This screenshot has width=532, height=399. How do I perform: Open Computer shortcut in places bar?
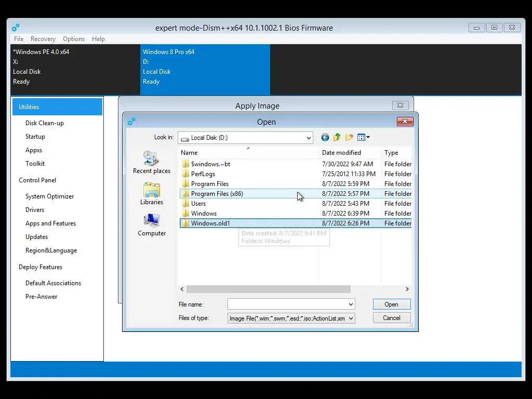pos(152,225)
